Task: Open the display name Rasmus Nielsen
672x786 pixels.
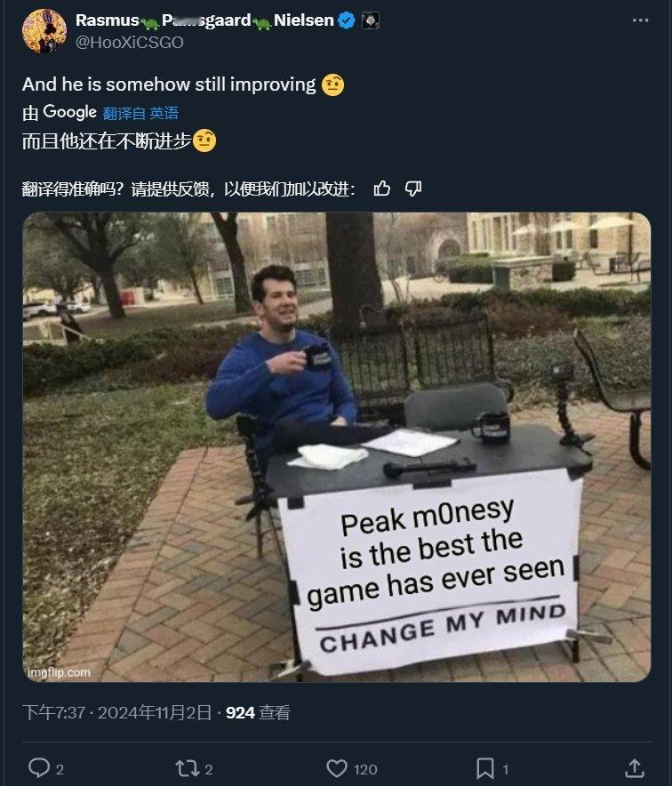Action: [204, 20]
